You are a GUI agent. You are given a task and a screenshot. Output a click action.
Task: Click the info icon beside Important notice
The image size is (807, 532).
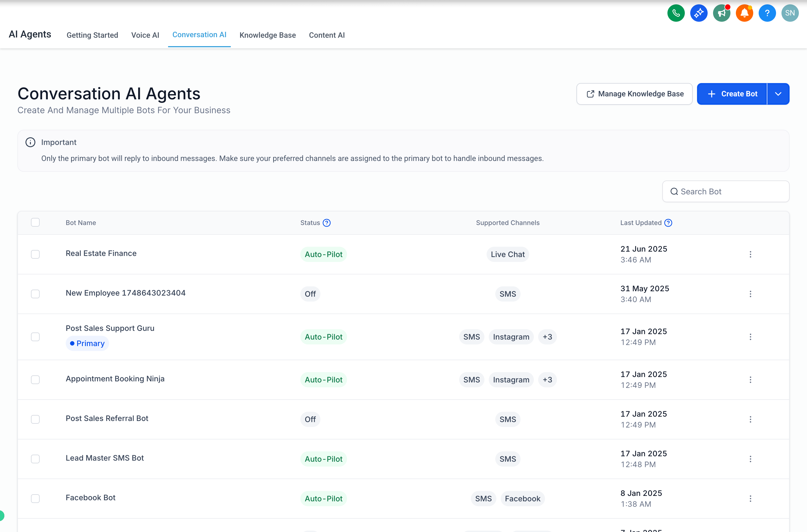coord(30,142)
